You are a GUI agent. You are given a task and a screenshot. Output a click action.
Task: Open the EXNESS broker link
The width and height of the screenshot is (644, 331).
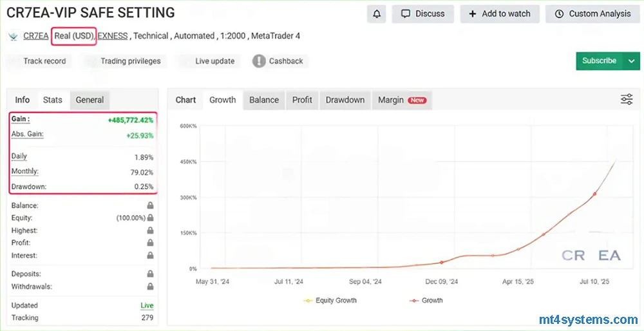tap(112, 36)
